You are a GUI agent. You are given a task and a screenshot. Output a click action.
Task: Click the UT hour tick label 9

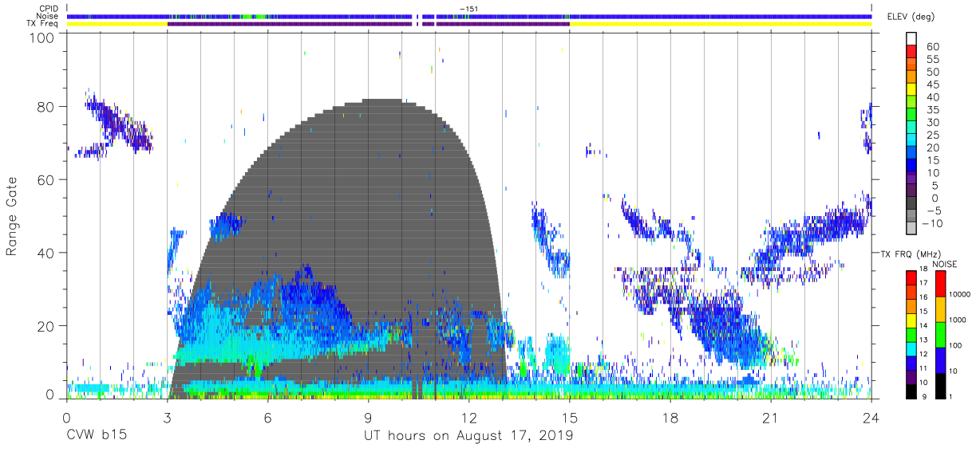pyautogui.click(x=368, y=419)
